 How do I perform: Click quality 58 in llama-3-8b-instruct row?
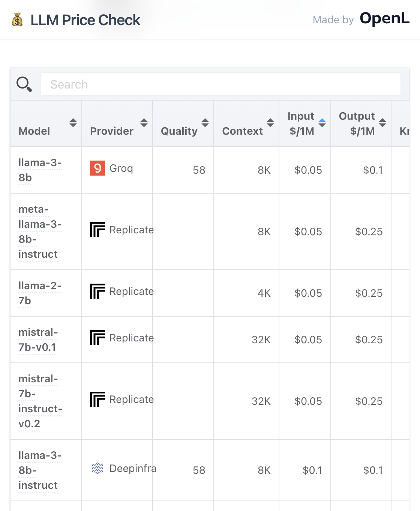[199, 470]
